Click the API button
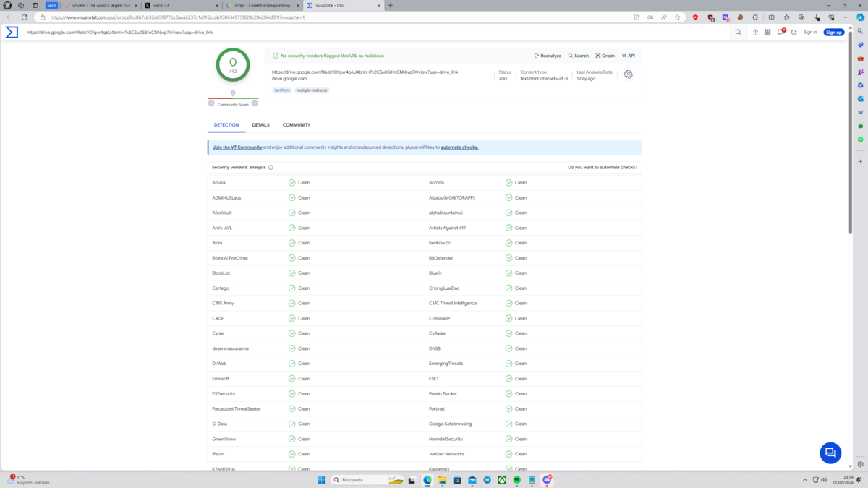 point(629,56)
